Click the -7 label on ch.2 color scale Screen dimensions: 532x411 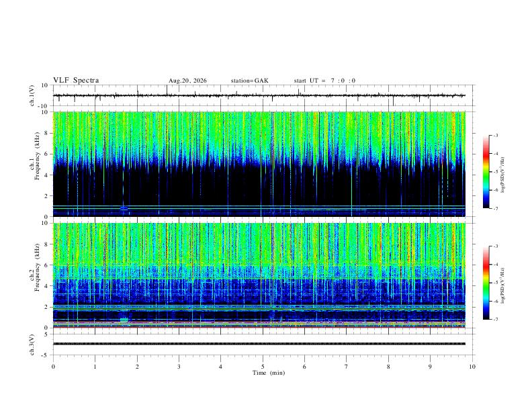[x=495, y=320]
